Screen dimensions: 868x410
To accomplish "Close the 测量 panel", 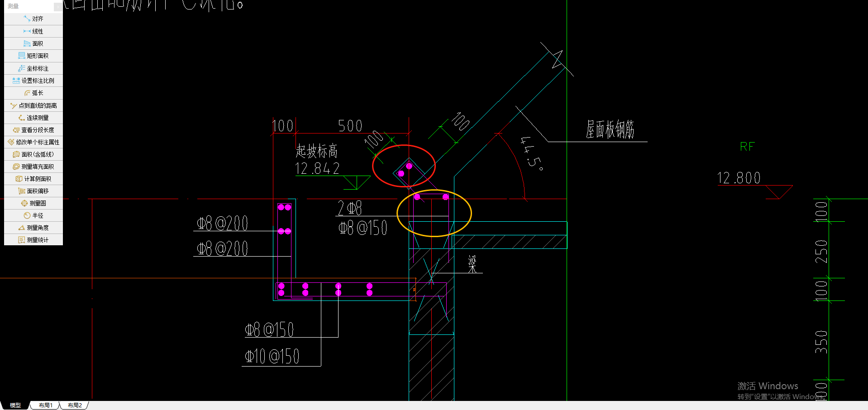I will click(58, 6).
